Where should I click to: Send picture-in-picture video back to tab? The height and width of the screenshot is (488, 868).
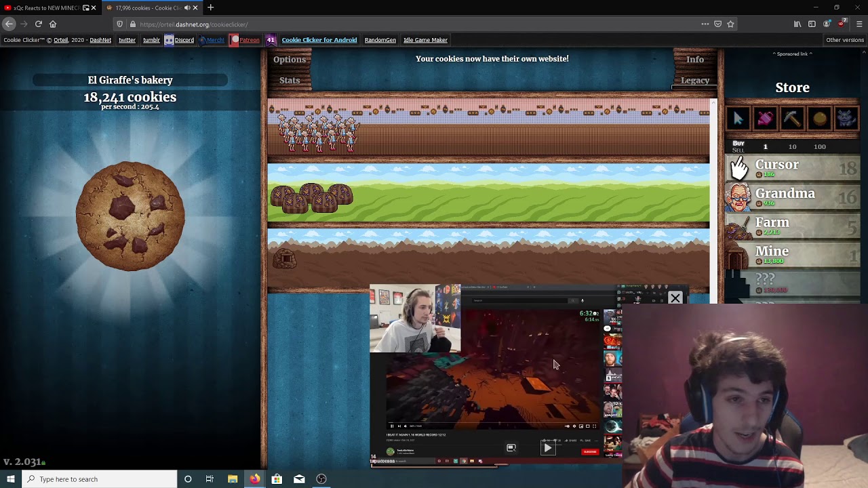tap(511, 448)
